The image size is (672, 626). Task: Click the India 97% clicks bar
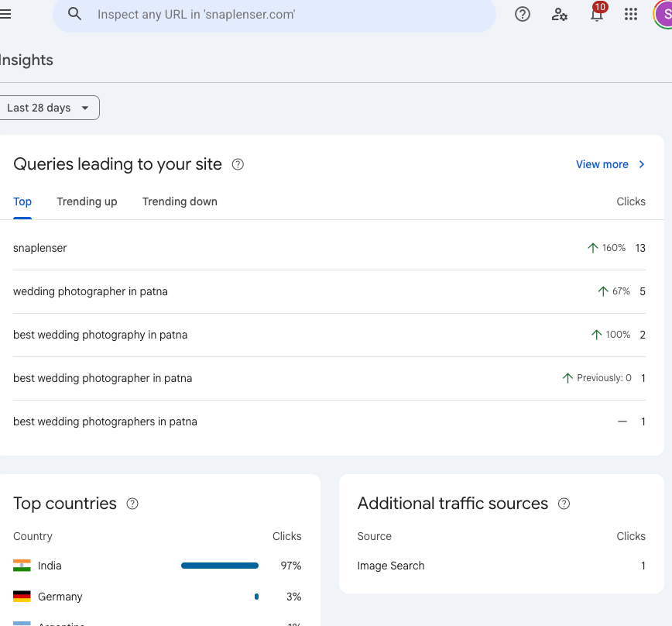[x=220, y=566]
